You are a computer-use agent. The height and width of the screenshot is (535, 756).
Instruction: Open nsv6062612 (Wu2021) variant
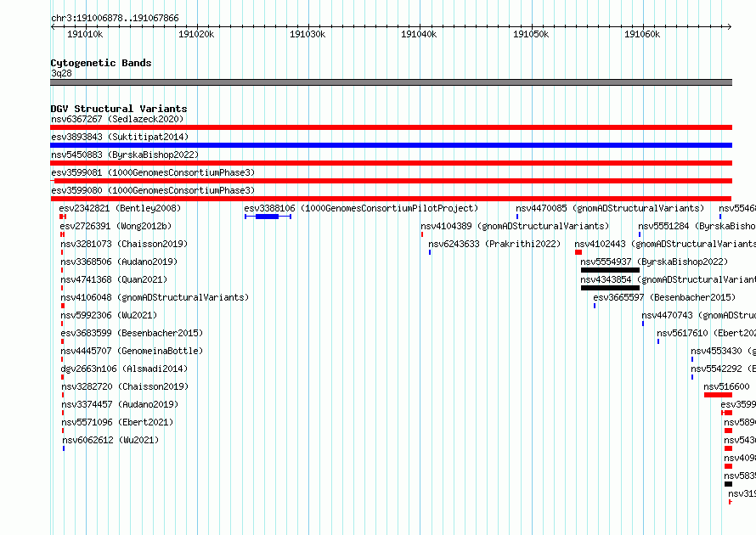coord(111,440)
